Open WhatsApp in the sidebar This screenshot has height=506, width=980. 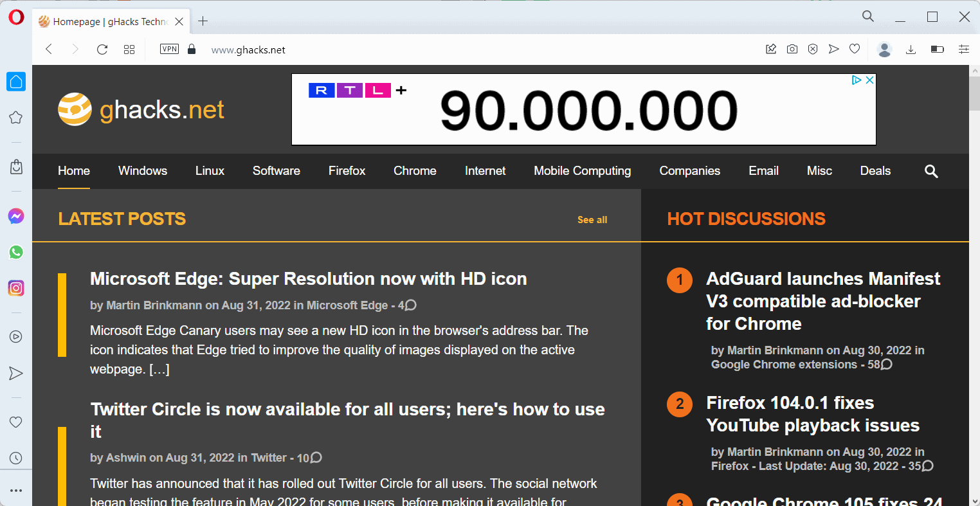[15, 252]
